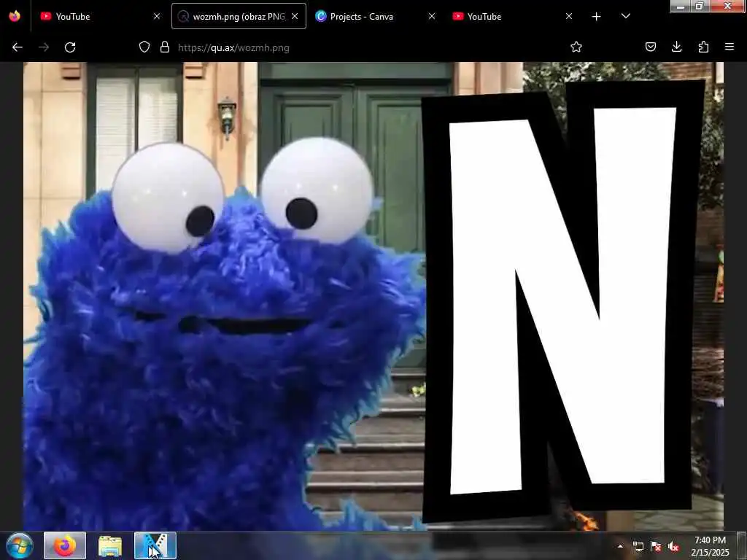
Task: Open the Action Center flag icon
Action: pos(656,547)
